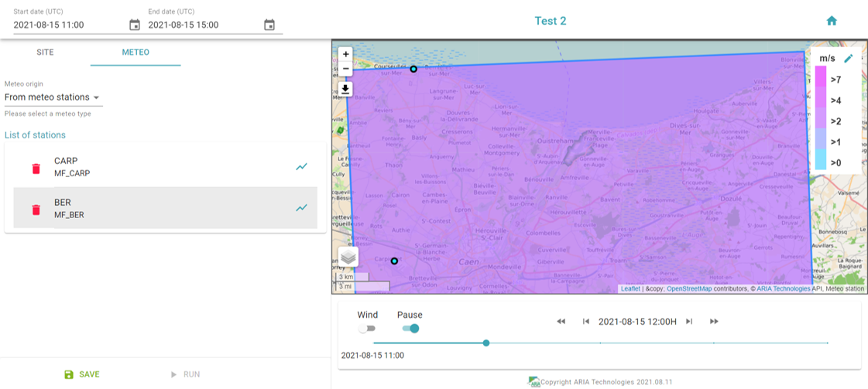Rewind the wind animation
Viewport: 868px width, 389px height.
(561, 322)
